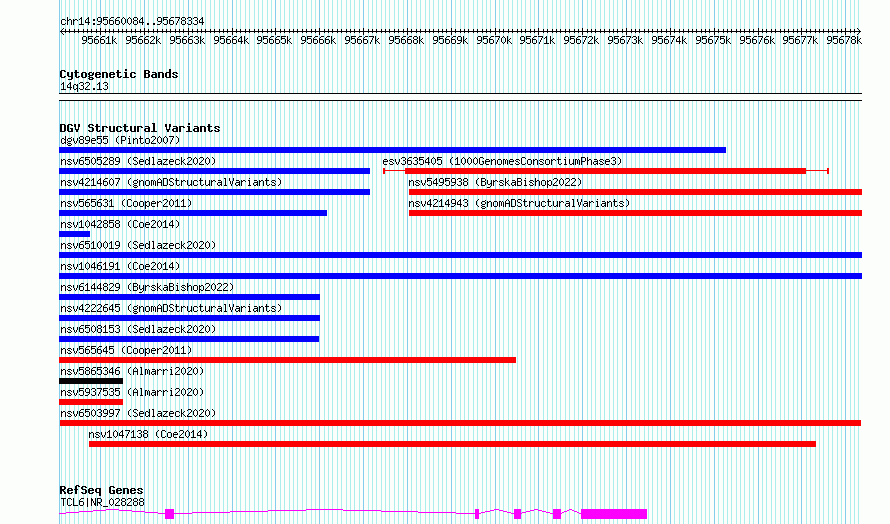Click the 95678k ruler tick label
Image resolution: width=890 pixels, height=524 pixels.
(x=844, y=40)
